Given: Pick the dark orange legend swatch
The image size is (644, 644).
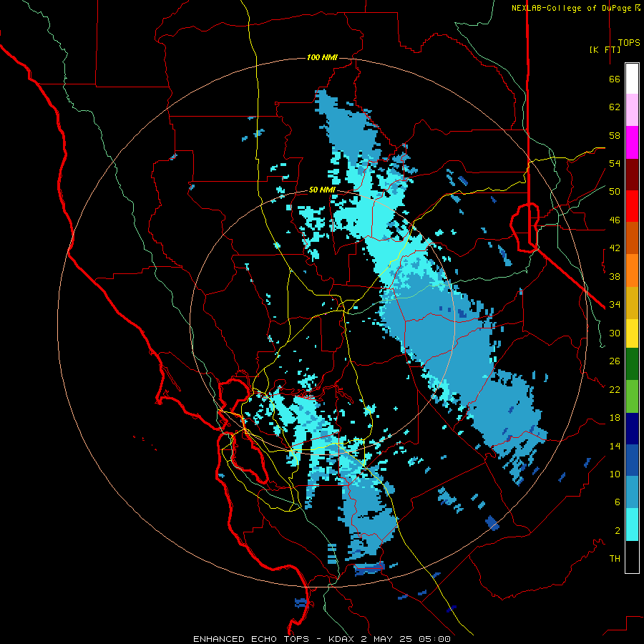Looking at the screenshot, I should tap(632, 238).
